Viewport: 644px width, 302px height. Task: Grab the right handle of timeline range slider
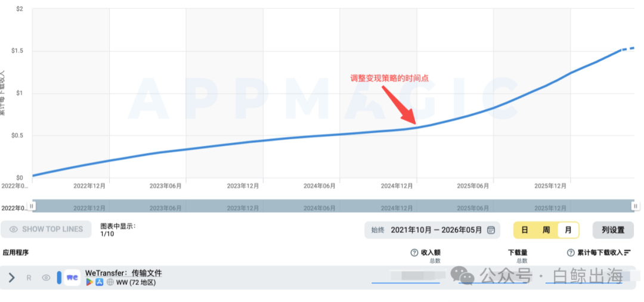coord(636,206)
